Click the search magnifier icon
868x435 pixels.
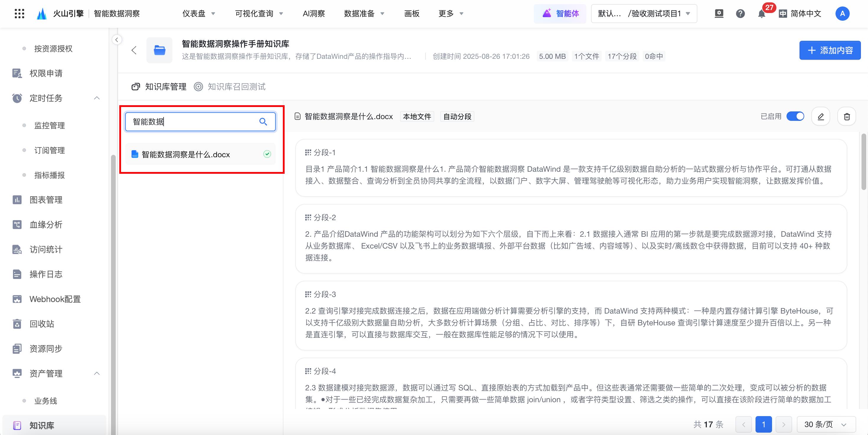pyautogui.click(x=263, y=122)
